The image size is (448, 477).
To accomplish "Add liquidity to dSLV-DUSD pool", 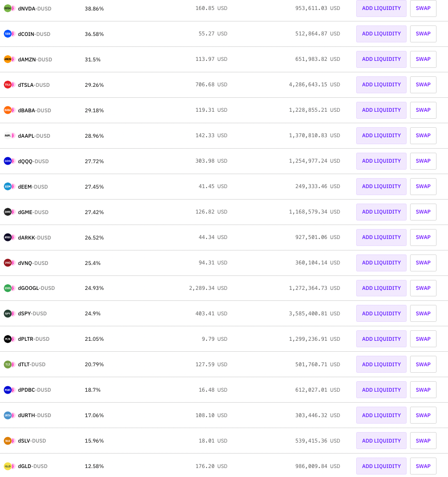I will [x=381, y=441].
